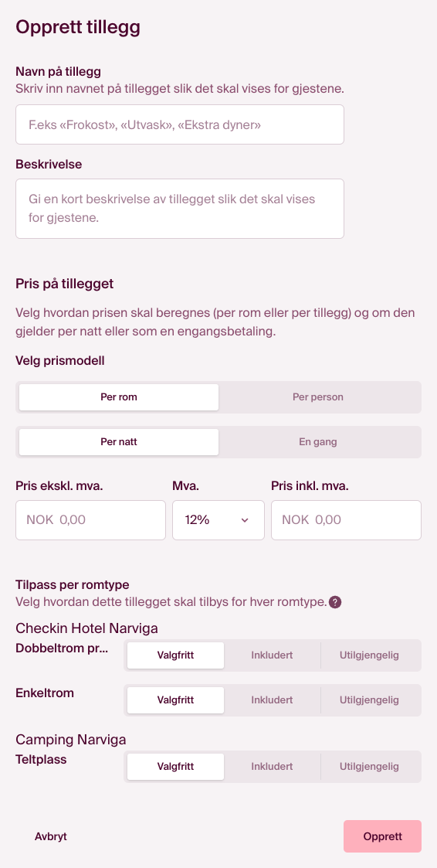This screenshot has height=868, width=437.
Task: Set Dobbeltrom to Utilgjengelig
Action: click(x=369, y=655)
